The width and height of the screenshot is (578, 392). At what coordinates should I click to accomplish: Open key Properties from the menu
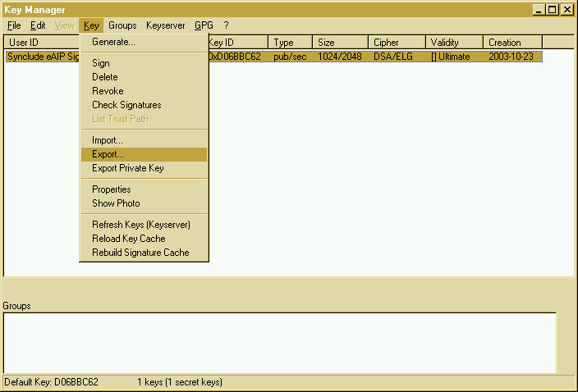[x=112, y=189]
